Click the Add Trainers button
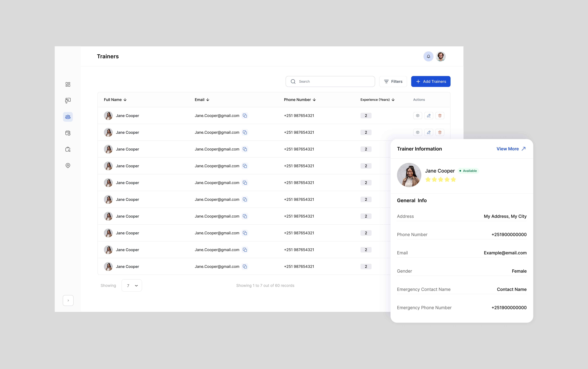 (x=430, y=81)
